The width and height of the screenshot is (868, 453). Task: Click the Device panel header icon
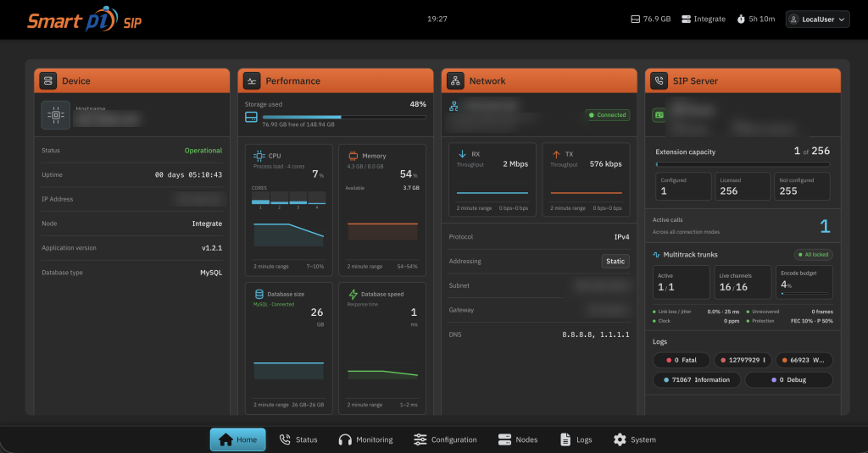(48, 80)
